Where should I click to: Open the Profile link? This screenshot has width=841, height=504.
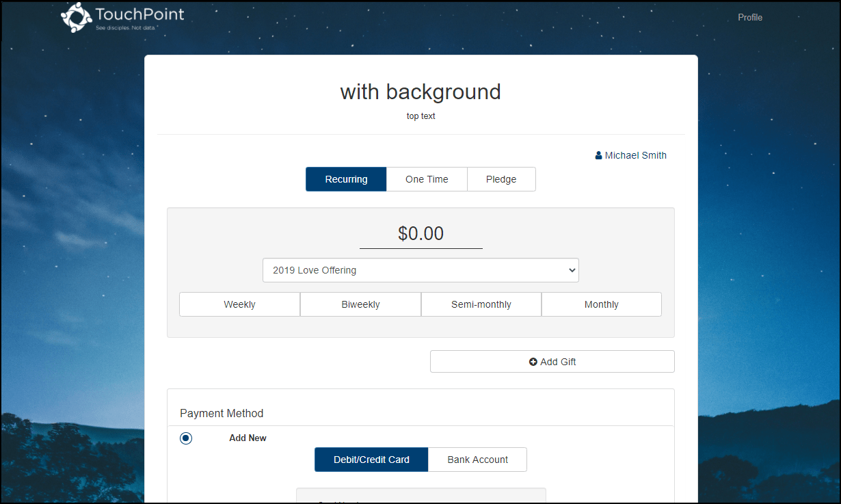coord(750,17)
